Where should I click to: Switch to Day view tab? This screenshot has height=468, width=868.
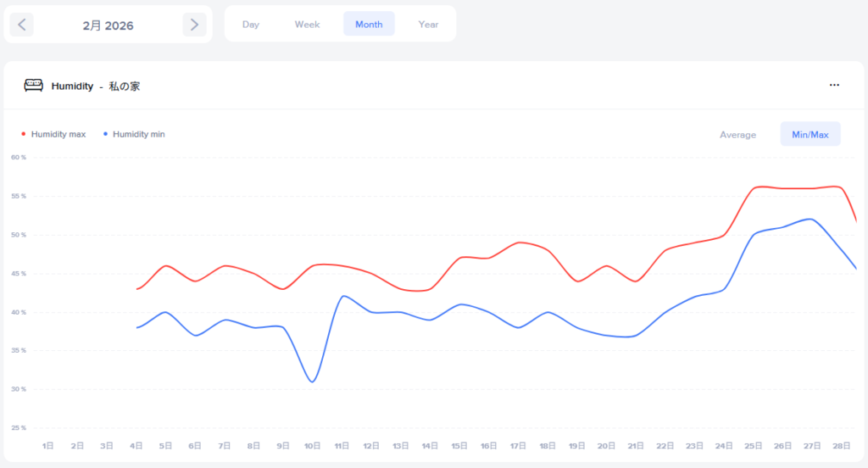(x=250, y=25)
